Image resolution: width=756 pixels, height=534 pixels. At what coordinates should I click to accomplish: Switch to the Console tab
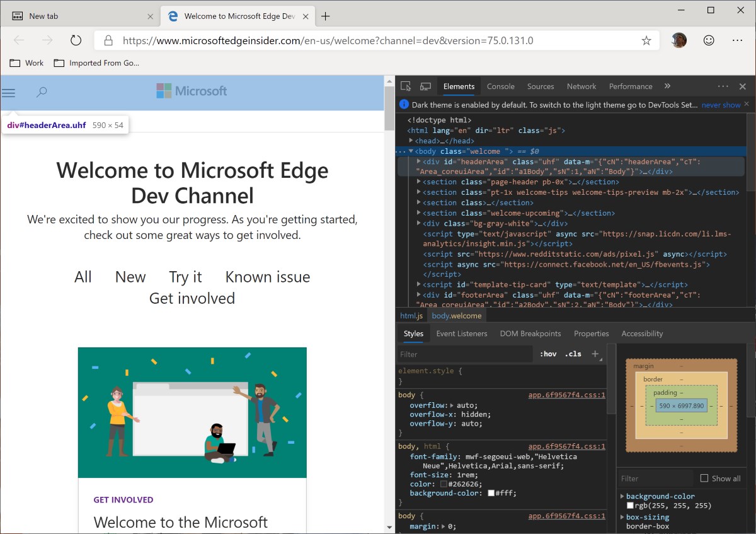point(501,86)
